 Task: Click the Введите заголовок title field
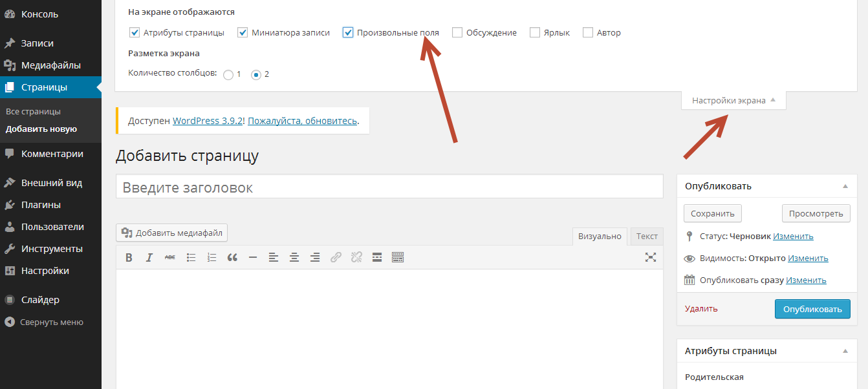(x=390, y=187)
